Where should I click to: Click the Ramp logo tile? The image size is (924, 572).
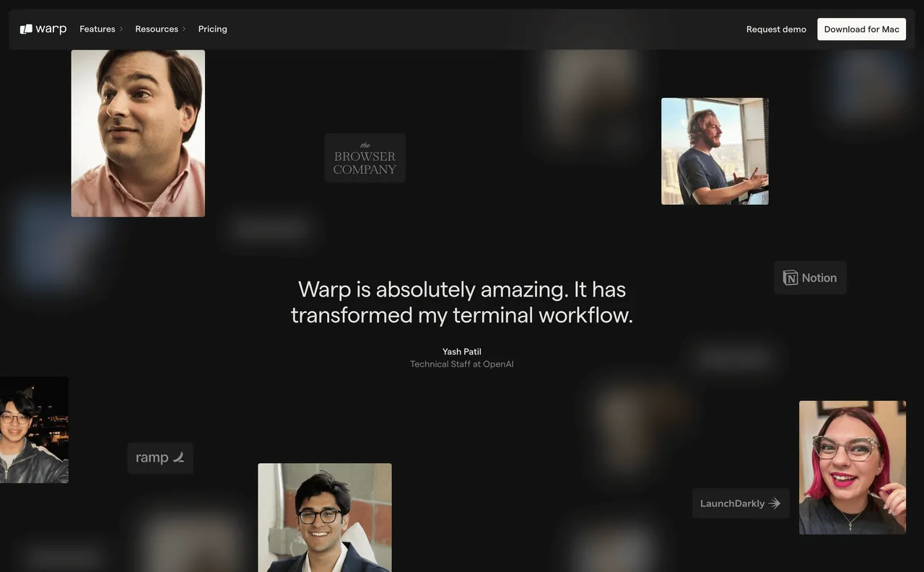pyautogui.click(x=160, y=458)
